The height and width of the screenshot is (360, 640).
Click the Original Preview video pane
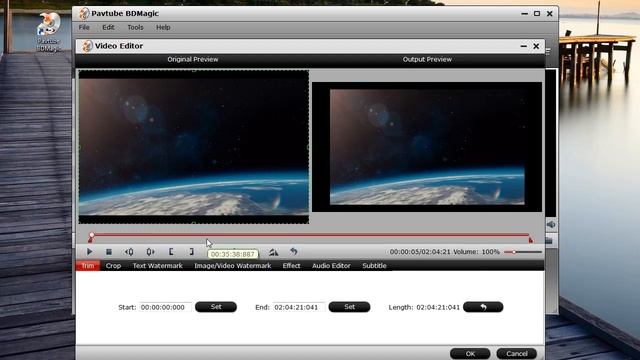pos(194,147)
